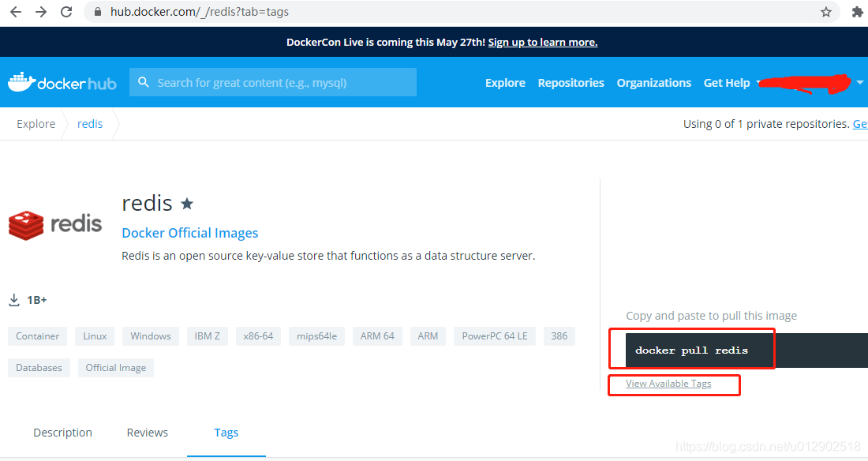Select the Description tab
The image size is (868, 461).
(x=62, y=432)
